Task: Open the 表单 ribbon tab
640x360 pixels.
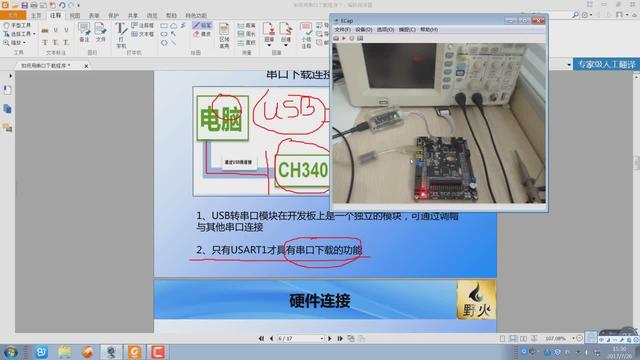Action: pos(94,16)
